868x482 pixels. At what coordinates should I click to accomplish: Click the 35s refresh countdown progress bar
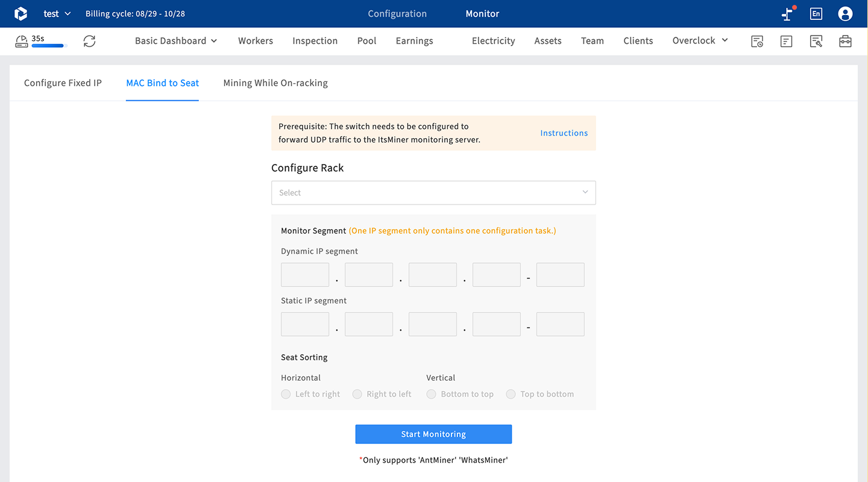click(x=48, y=46)
